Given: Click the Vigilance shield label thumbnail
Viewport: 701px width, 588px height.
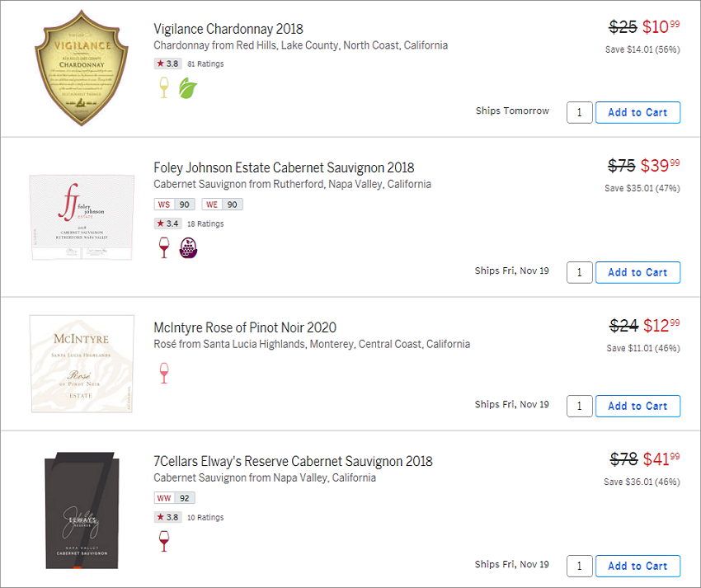Looking at the screenshot, I should (82, 68).
